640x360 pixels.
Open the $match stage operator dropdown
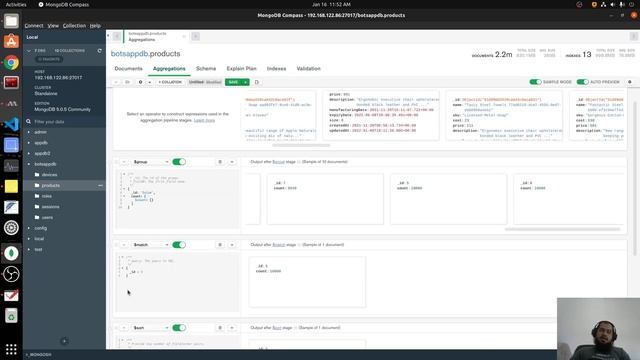pos(150,245)
